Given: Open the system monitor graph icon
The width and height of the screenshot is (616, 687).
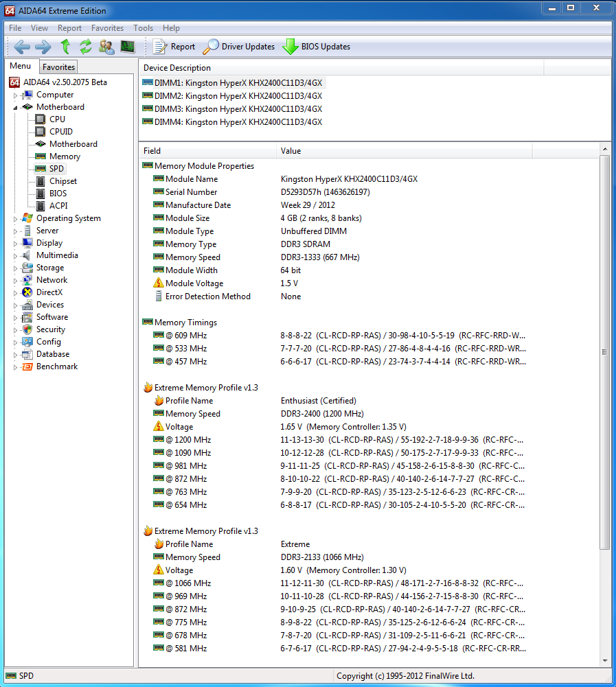Looking at the screenshot, I should pyautogui.click(x=128, y=47).
